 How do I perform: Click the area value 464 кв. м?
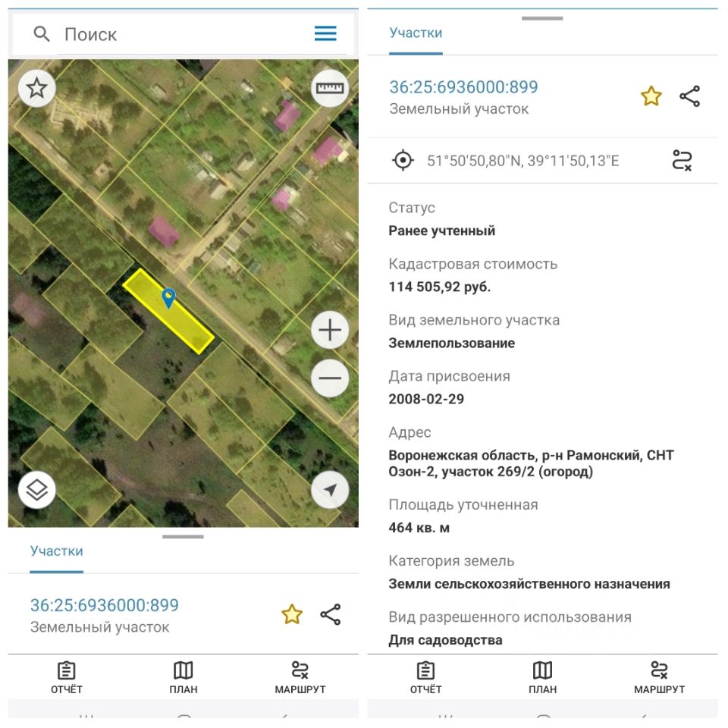419,528
